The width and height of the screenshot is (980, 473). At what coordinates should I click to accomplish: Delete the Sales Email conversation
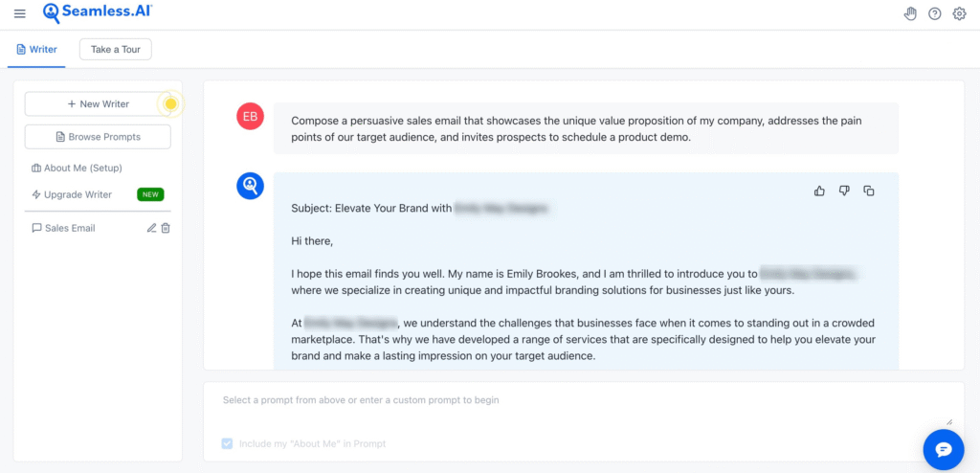(166, 228)
